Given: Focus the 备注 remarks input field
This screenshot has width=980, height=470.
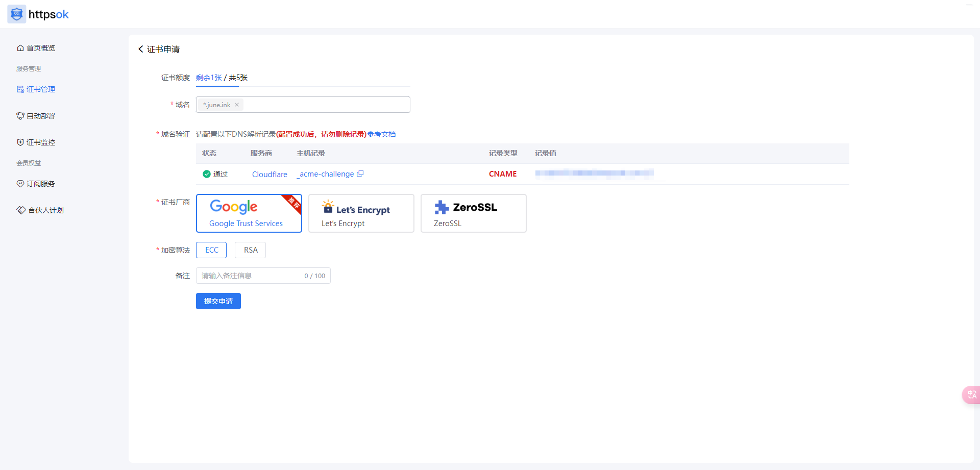Looking at the screenshot, I should [263, 276].
